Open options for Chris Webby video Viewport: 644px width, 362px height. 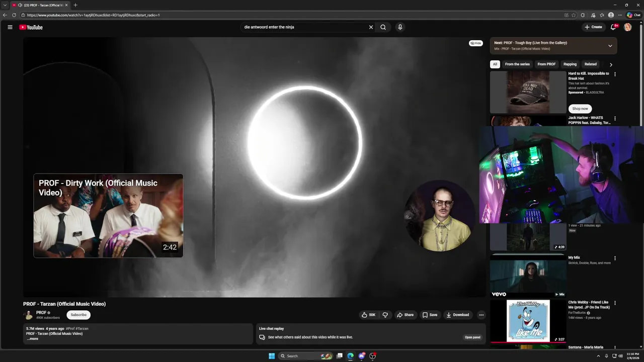[x=614, y=303]
